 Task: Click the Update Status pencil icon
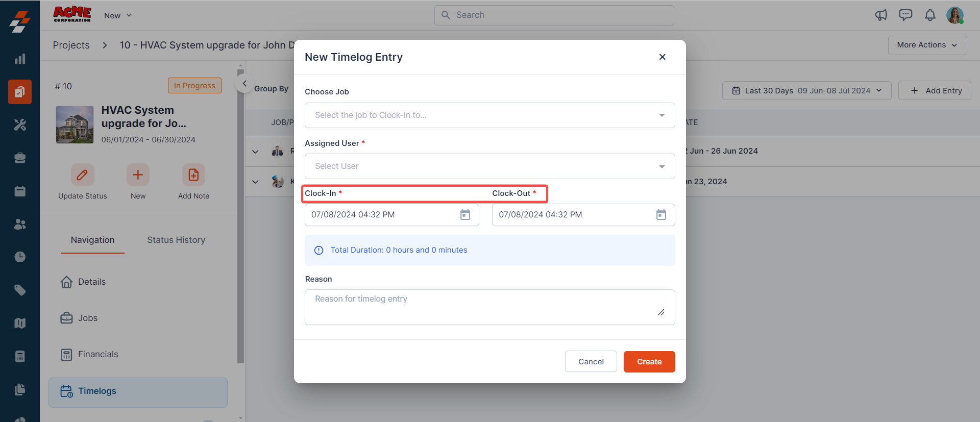[82, 175]
